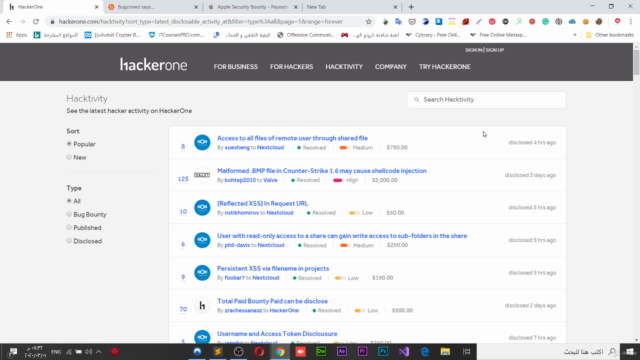Expand the hidden bookmarks chevron
640x360 pixels.
click(575, 35)
